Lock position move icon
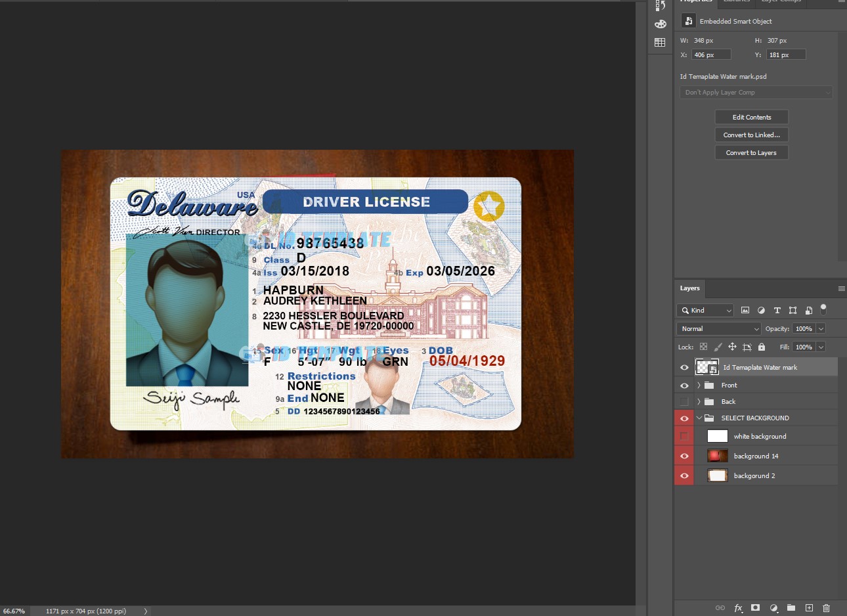Image resolution: width=847 pixels, height=616 pixels. click(732, 347)
